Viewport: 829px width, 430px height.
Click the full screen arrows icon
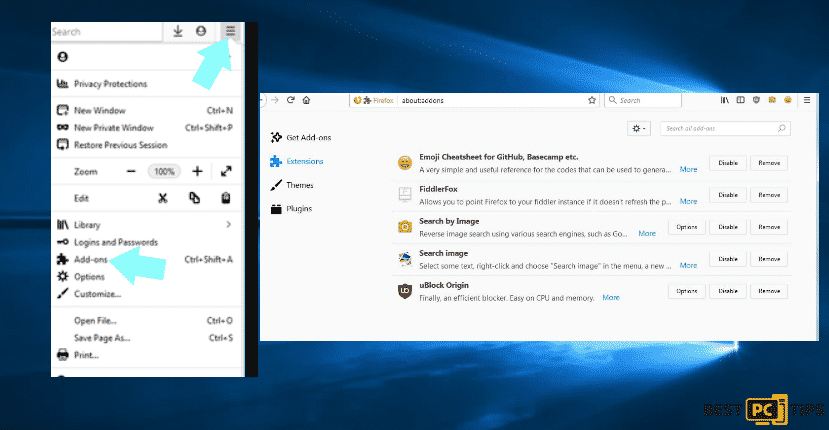coord(226,171)
